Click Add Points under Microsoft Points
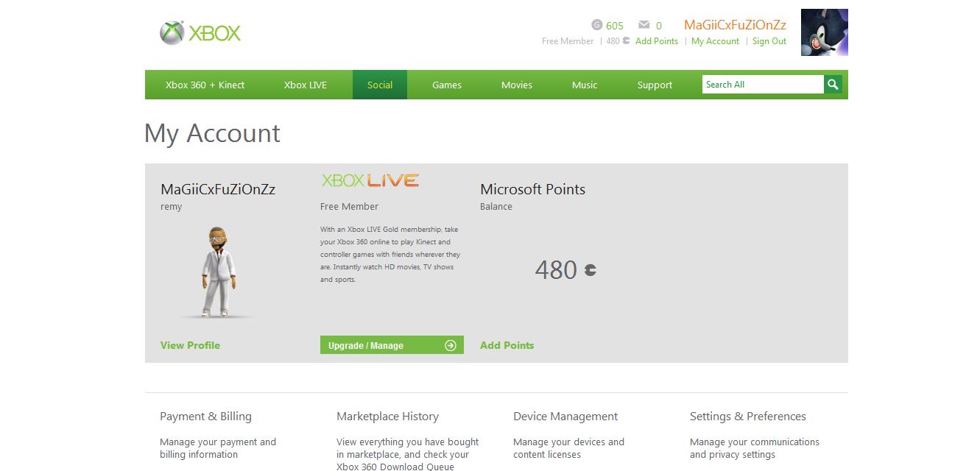The image size is (980, 471). [507, 345]
